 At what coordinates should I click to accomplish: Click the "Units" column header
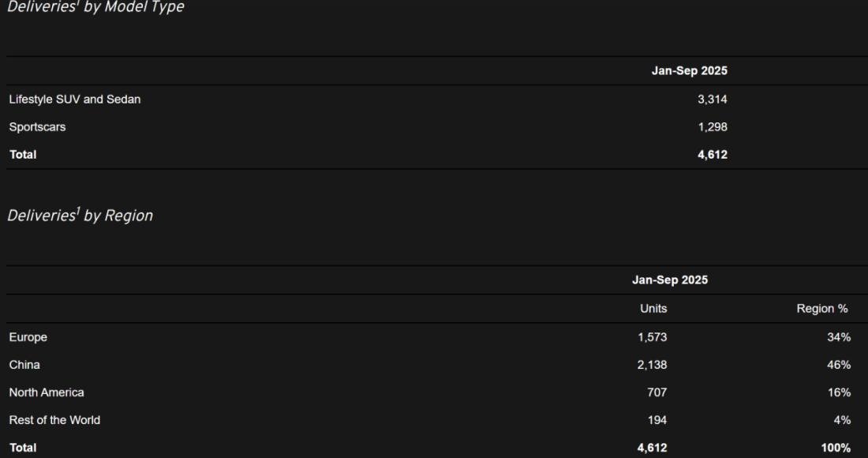(653, 309)
